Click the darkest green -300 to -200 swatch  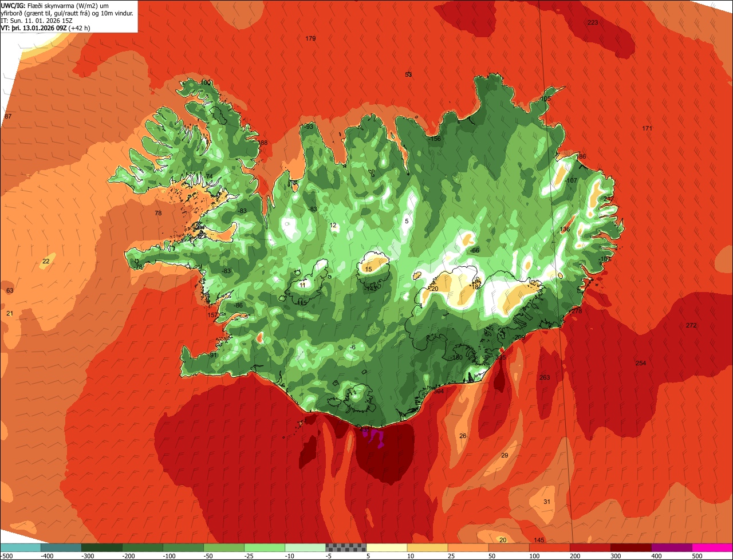101,547
